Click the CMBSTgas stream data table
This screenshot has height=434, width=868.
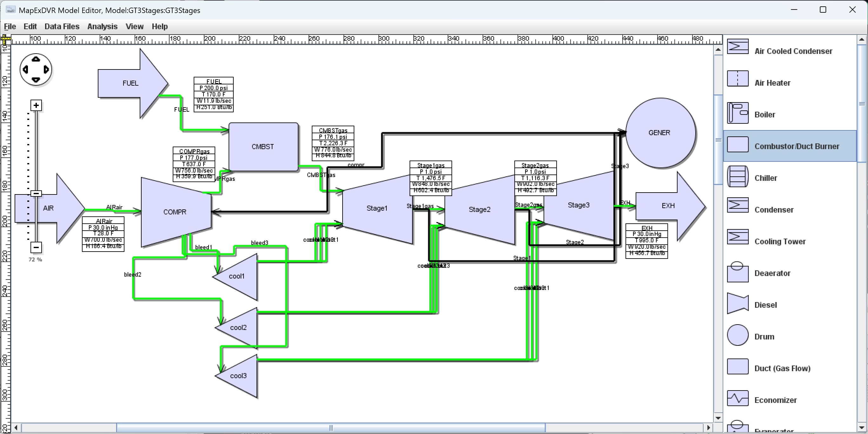[333, 143]
